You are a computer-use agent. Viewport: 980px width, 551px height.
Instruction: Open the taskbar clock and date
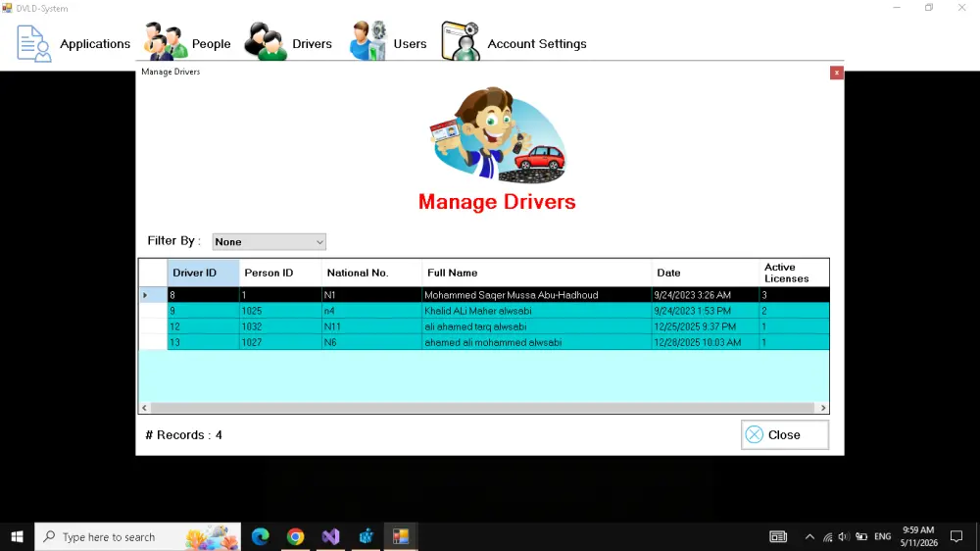(x=919, y=536)
